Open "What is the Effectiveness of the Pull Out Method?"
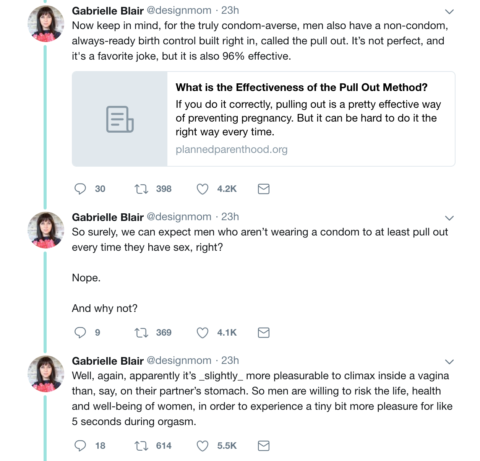 [x=301, y=87]
